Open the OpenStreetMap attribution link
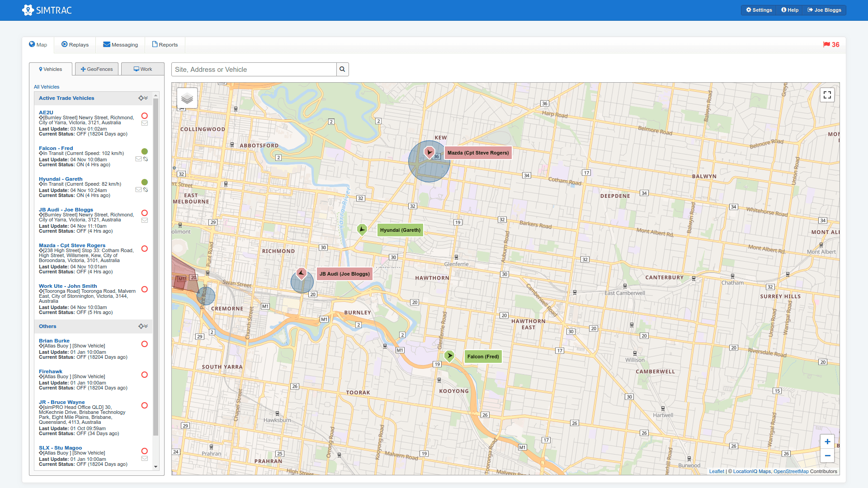The width and height of the screenshot is (868, 488). pos(791,471)
